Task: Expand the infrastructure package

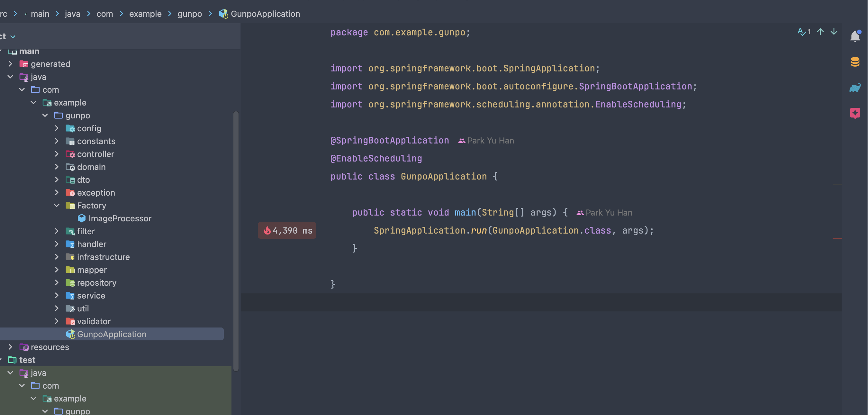Action: (57, 257)
